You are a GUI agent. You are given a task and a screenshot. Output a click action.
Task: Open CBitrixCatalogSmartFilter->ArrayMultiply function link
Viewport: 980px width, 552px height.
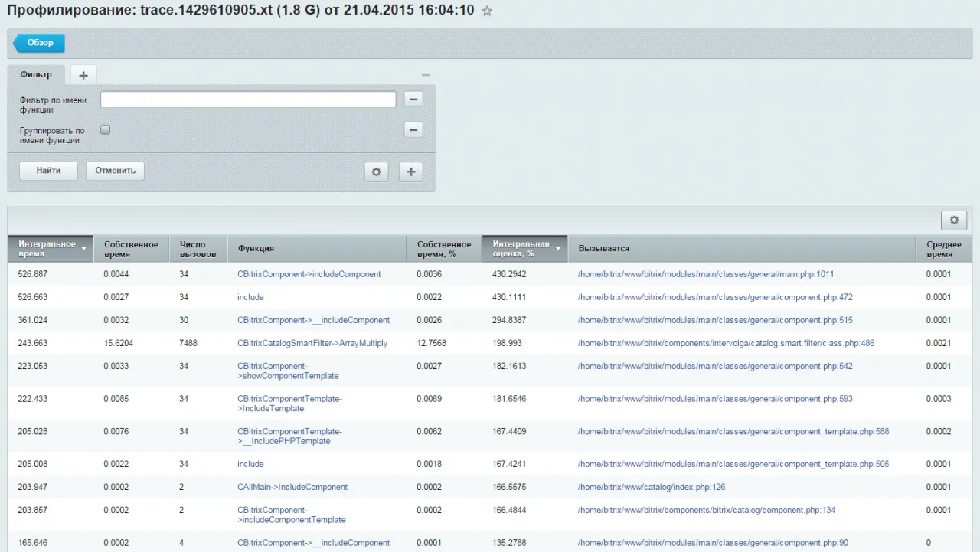[312, 343]
